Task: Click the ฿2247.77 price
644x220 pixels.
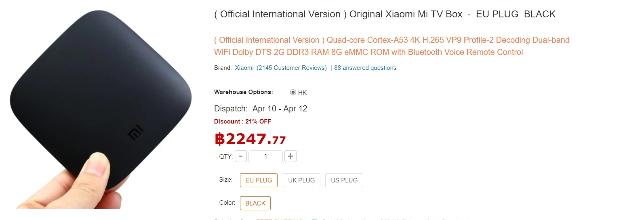Action: (x=250, y=139)
